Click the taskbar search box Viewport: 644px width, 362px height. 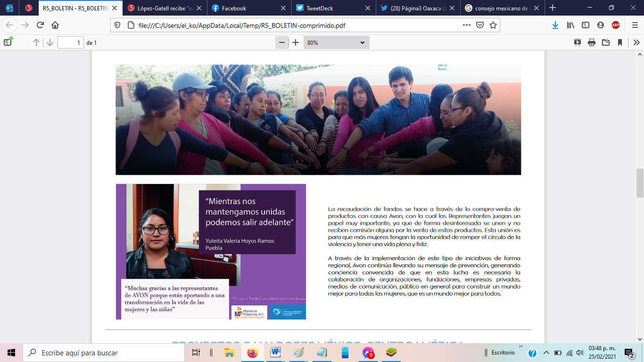[x=104, y=353]
